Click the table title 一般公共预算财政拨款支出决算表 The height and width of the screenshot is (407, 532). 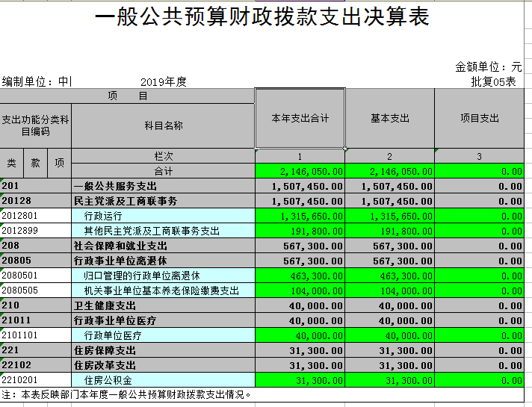[263, 18]
